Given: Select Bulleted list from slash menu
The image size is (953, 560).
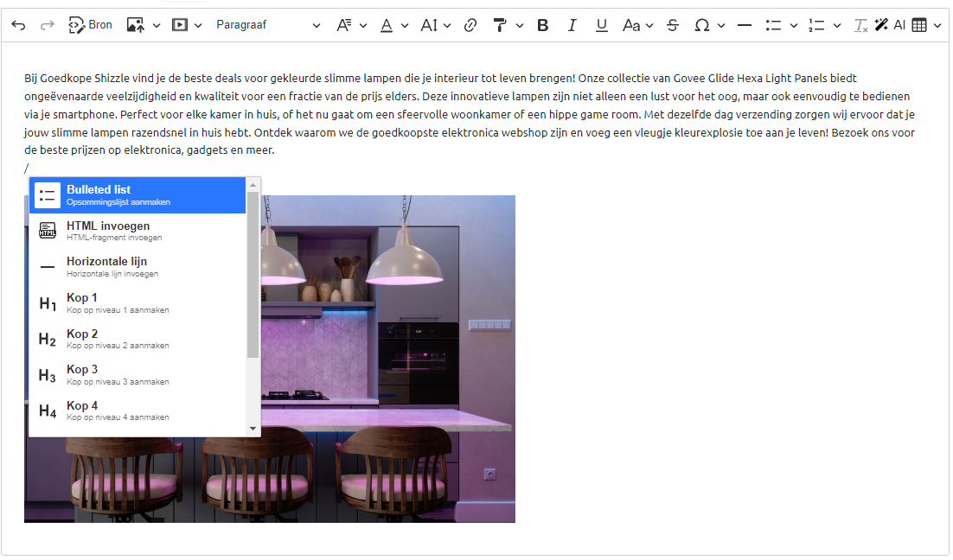Looking at the screenshot, I should (x=138, y=194).
